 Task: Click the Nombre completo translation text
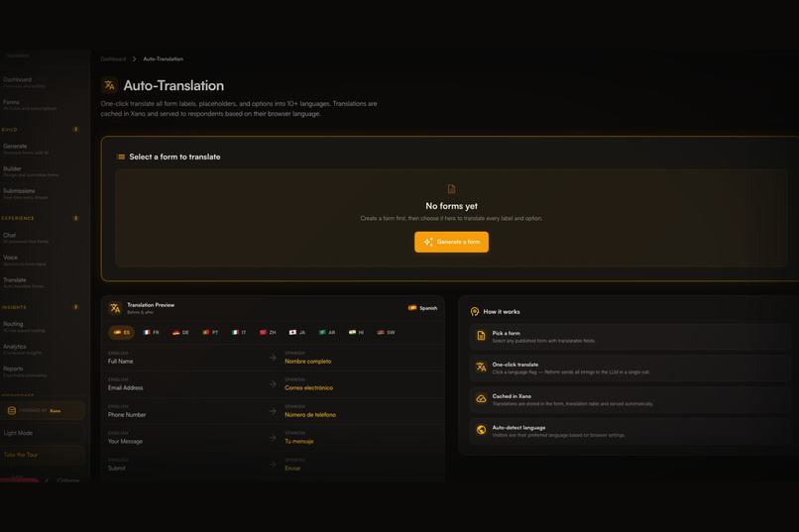[x=307, y=361]
